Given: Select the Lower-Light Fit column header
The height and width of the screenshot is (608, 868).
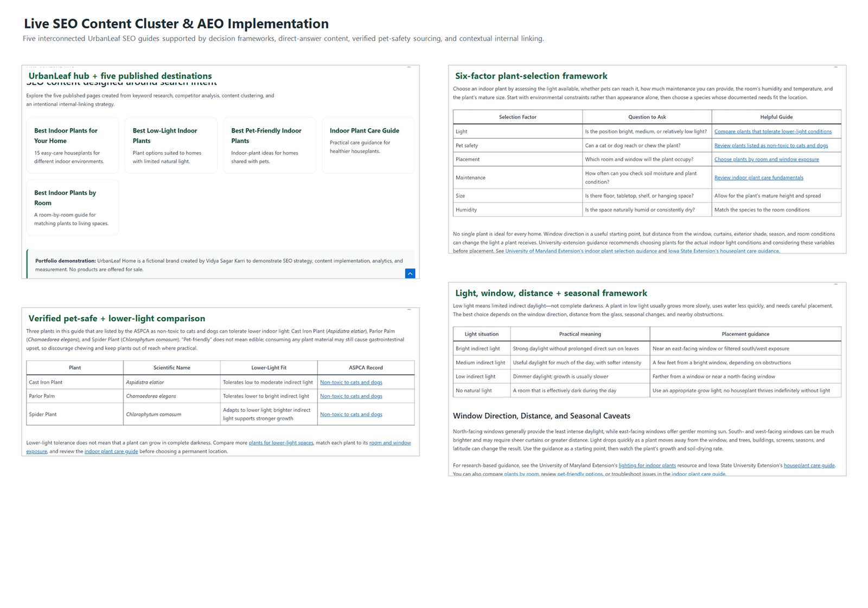Looking at the screenshot, I should pyautogui.click(x=269, y=368).
